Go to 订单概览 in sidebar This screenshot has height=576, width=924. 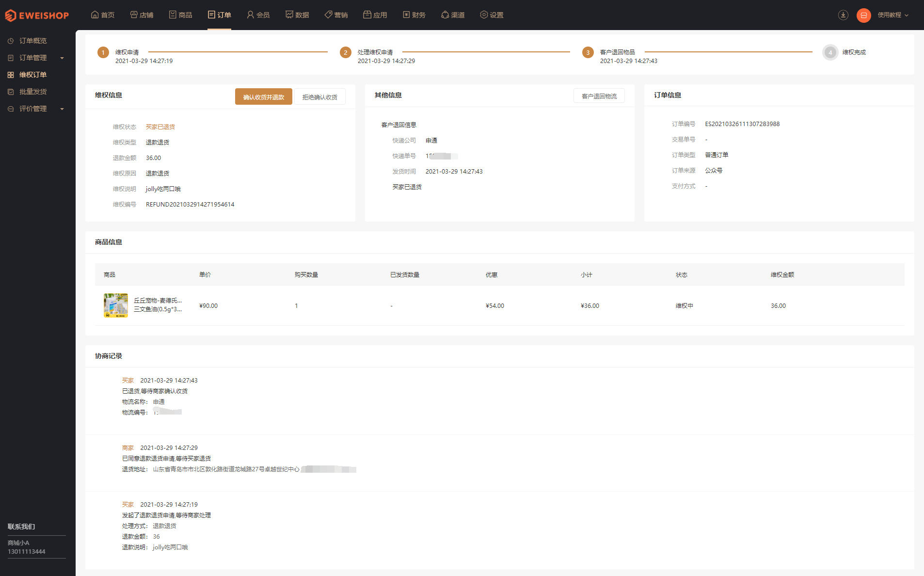(x=33, y=41)
